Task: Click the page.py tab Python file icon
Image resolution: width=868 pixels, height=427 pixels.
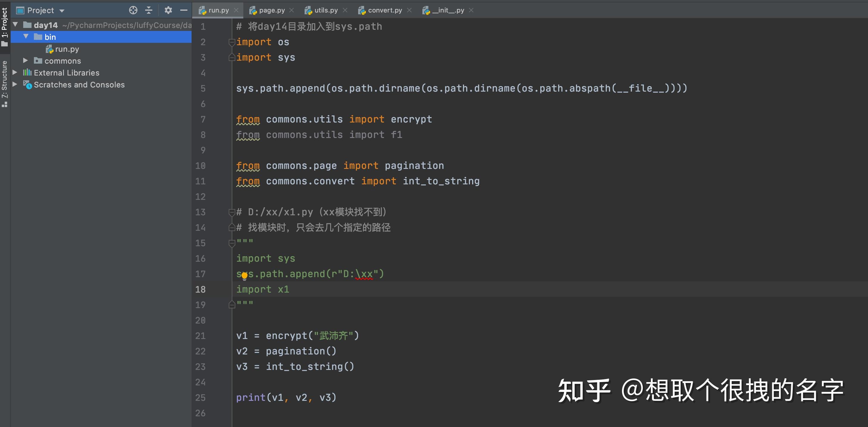Action: (x=253, y=10)
